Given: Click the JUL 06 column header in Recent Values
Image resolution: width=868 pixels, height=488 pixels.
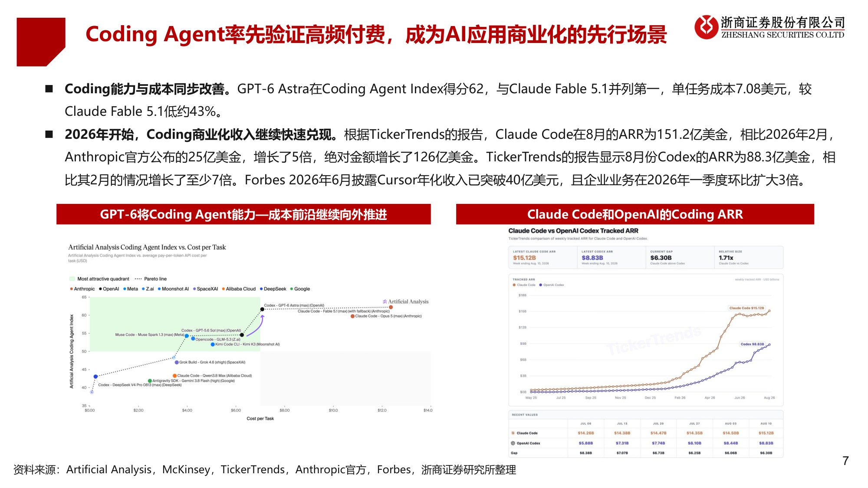Looking at the screenshot, I should coord(586,423).
